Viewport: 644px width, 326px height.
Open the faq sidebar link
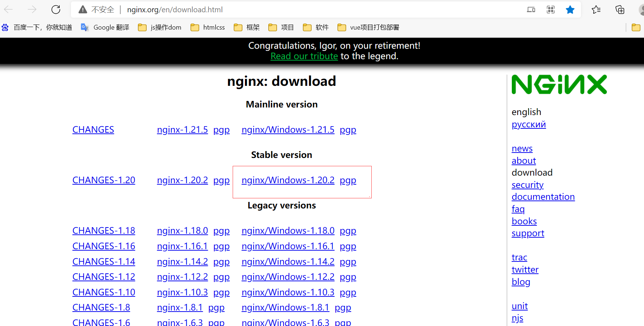(x=518, y=209)
